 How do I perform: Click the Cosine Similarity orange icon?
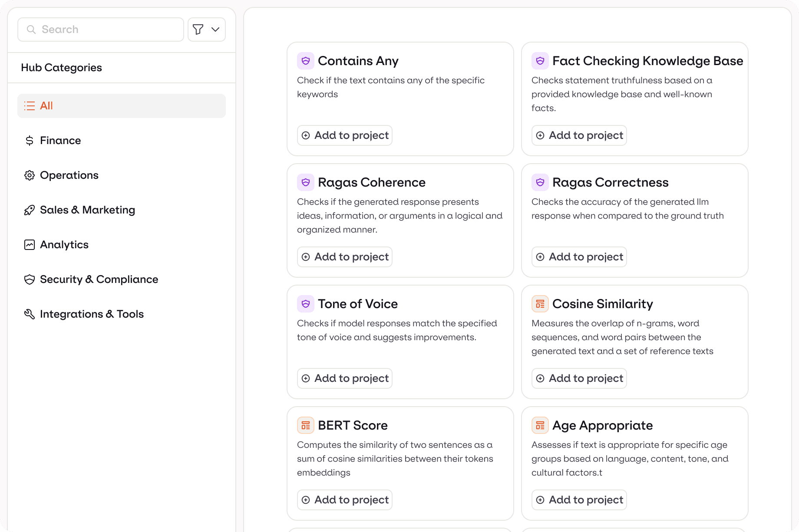click(x=540, y=304)
